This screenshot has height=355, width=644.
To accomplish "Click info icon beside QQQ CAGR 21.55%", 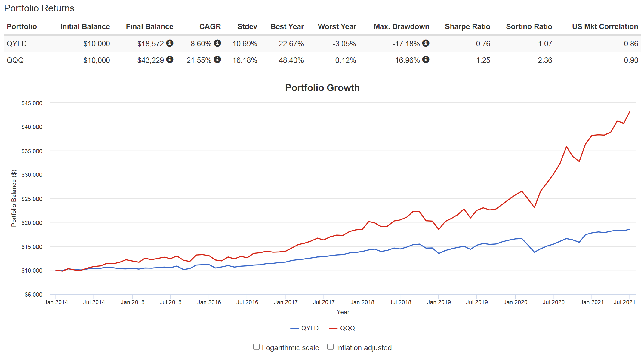I will (x=217, y=59).
